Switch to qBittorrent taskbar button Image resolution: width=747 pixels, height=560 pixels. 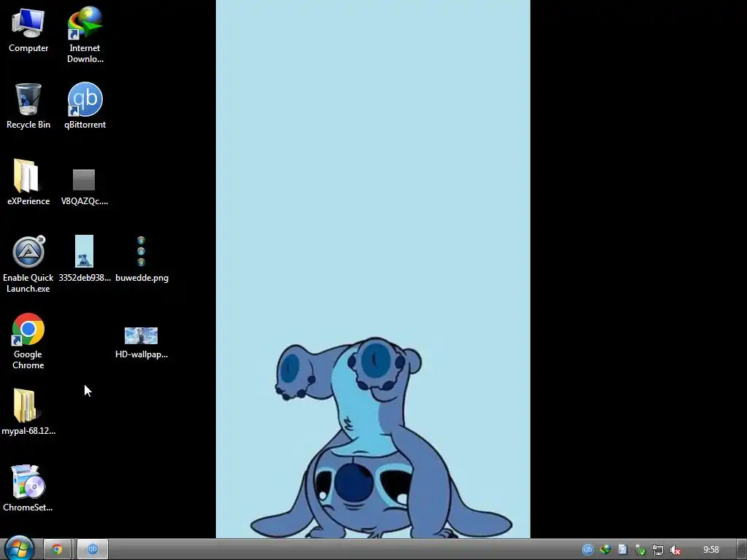click(93, 550)
